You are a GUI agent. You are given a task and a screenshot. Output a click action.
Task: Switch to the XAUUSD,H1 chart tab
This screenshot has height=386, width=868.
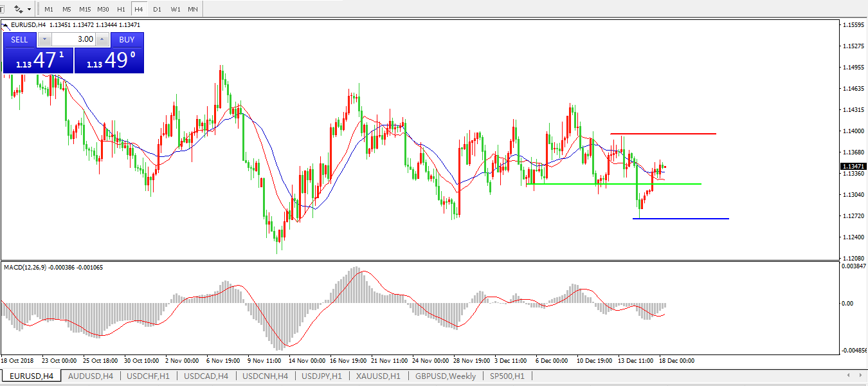tap(378, 376)
